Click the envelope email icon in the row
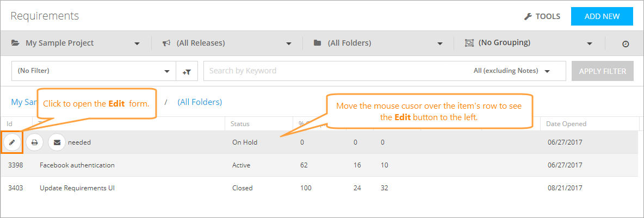644x218 pixels. pyautogui.click(x=57, y=142)
